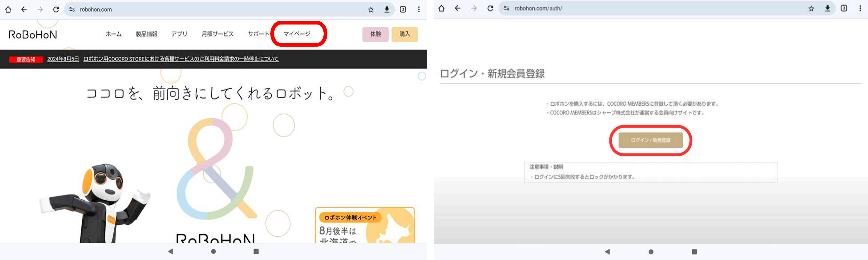This screenshot has width=868, height=260.
Task: Open the アプリ menu item
Action: 179,34
